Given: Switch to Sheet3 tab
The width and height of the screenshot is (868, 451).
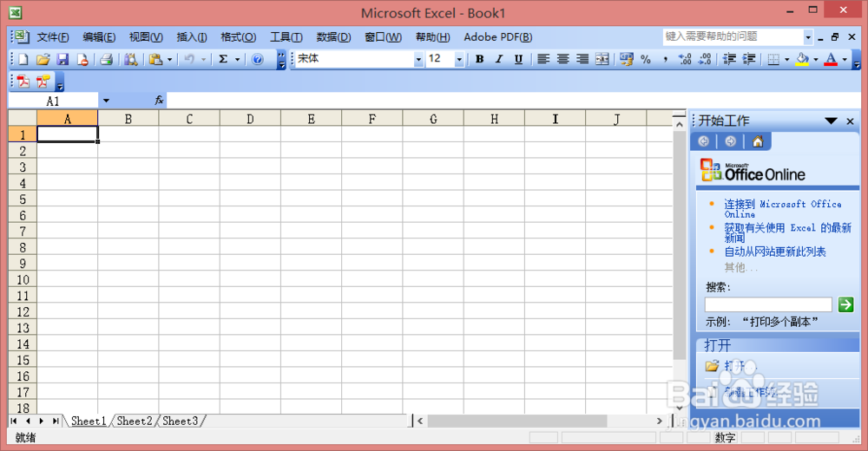Looking at the screenshot, I should (181, 422).
